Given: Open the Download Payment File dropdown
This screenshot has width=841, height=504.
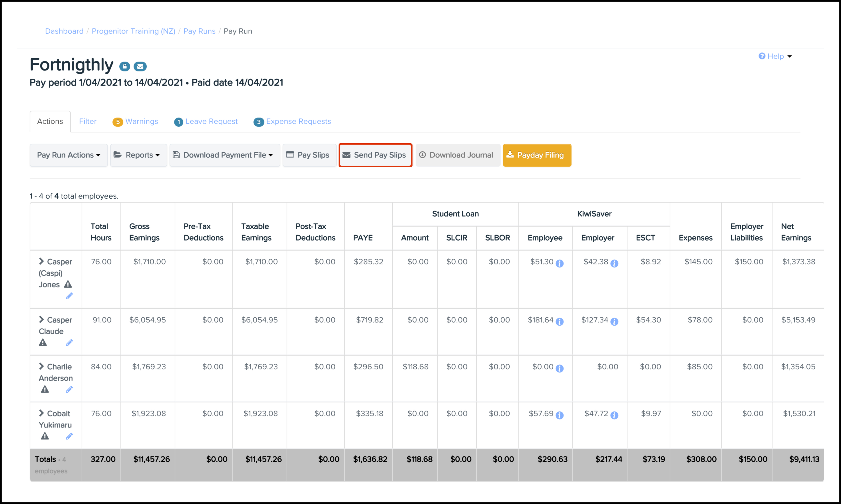Looking at the screenshot, I should click(224, 155).
